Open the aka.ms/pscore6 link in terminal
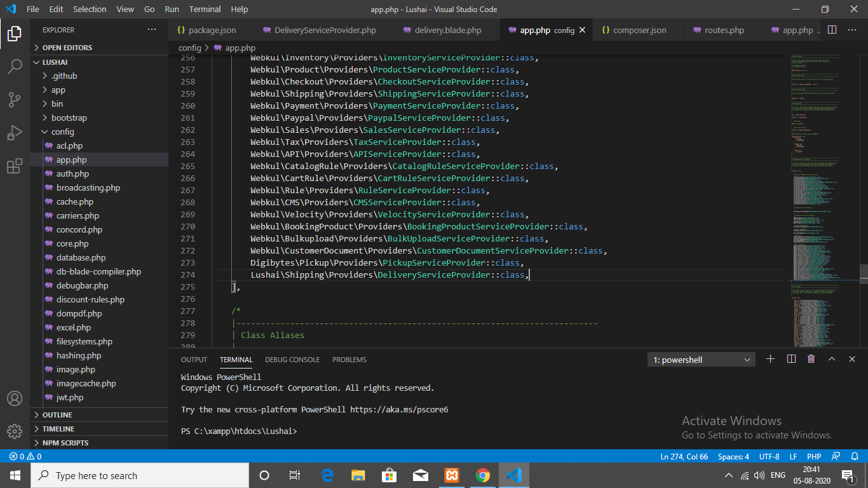The image size is (868, 488). click(x=399, y=410)
